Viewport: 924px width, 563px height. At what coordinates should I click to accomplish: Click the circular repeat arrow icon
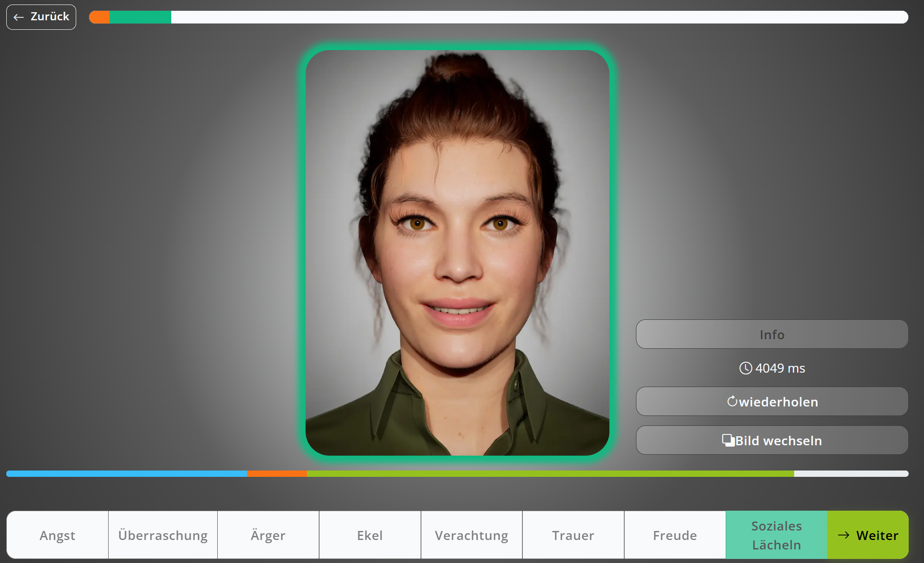732,401
